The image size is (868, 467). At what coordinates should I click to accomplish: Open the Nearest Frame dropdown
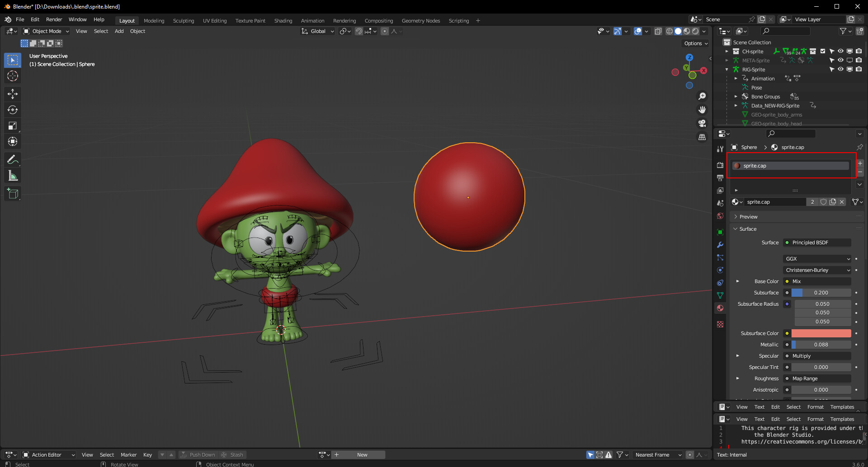pos(658,455)
